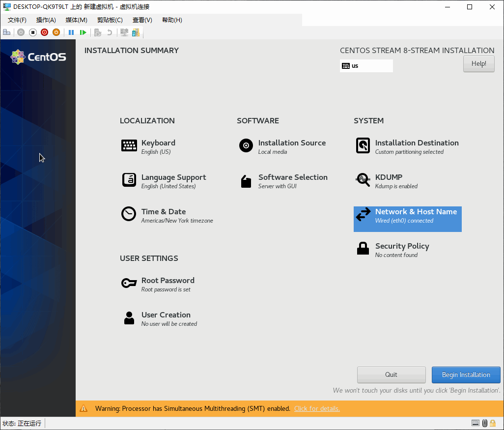
Task: Click the status bar keyboard icon
Action: (x=476, y=423)
